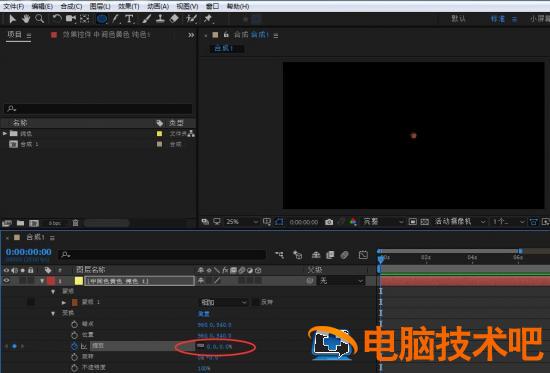
Task: Click the layer 1 yellow label color swatch
Action: click(x=79, y=281)
